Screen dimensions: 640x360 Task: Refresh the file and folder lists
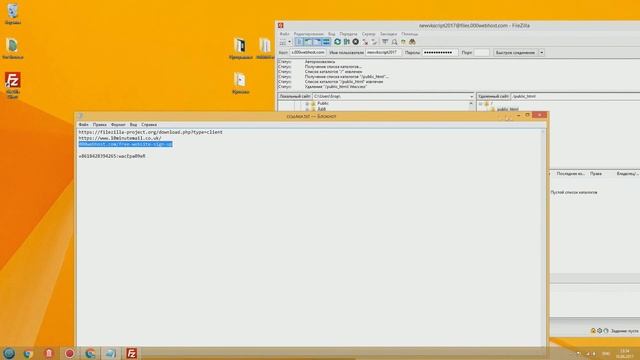tap(338, 42)
